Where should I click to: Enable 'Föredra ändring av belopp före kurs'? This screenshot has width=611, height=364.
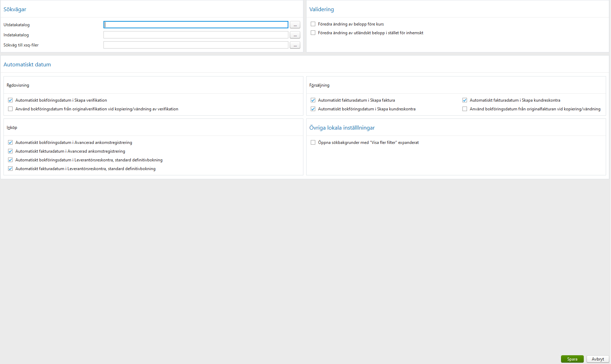(313, 24)
